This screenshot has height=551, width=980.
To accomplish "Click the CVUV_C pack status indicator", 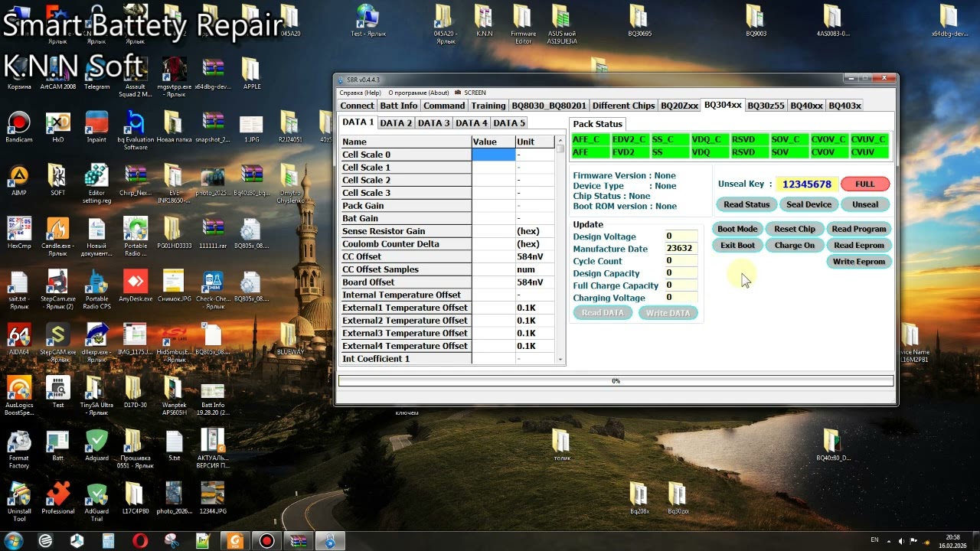I will pos(869,139).
